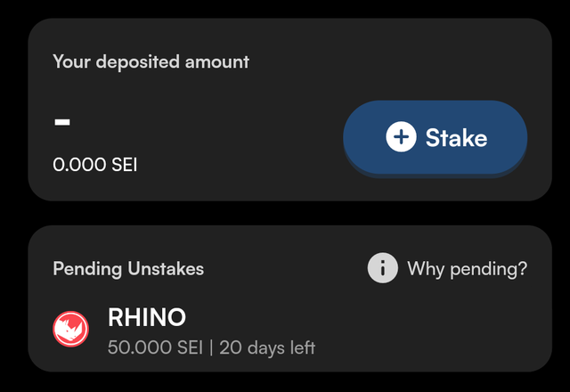
Task: Select the RHINO validator name
Action: pos(147,317)
